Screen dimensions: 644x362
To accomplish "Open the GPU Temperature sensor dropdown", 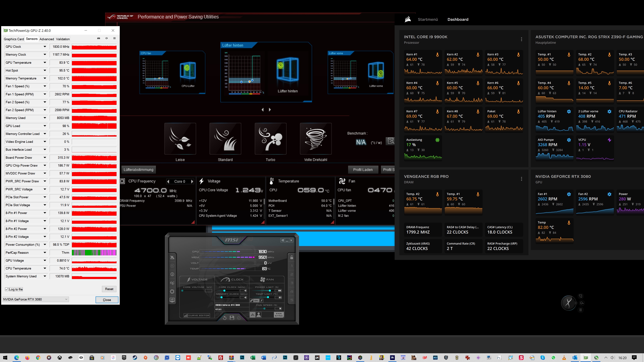I will tap(45, 63).
